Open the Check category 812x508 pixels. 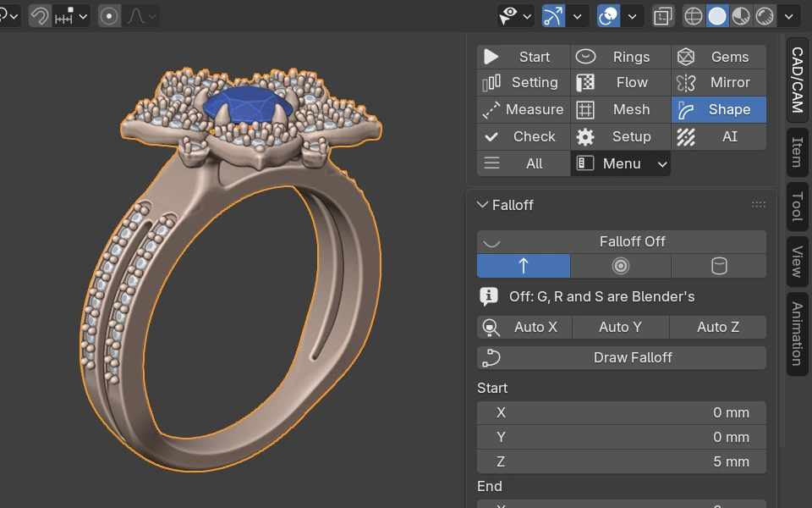click(x=523, y=136)
